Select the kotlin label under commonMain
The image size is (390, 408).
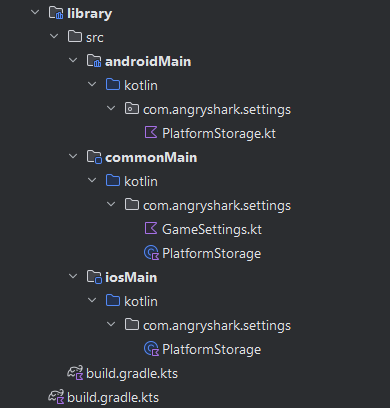click(x=141, y=181)
